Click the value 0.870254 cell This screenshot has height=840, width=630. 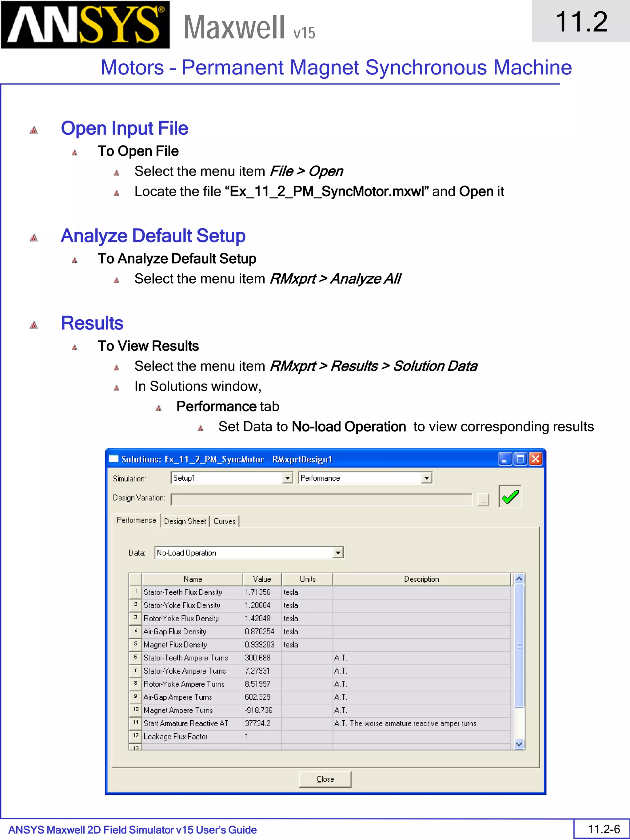(x=262, y=631)
